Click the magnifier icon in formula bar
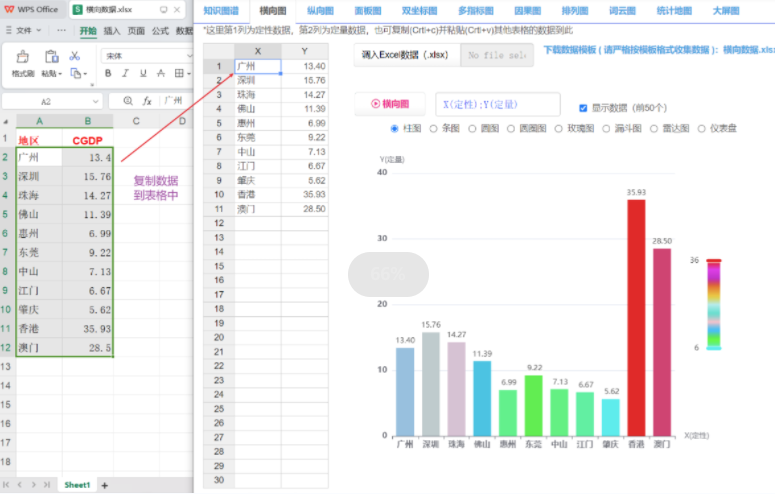The width and height of the screenshot is (775, 494). tap(128, 101)
